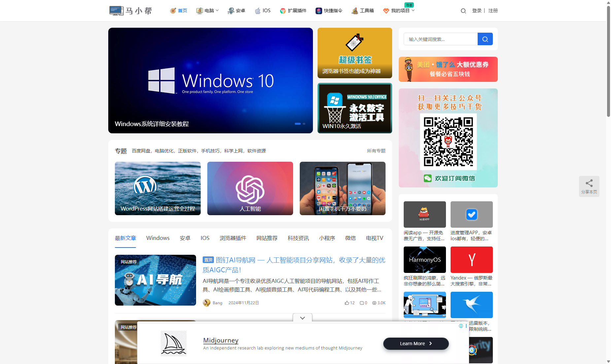Click the like thumbs-up icon with 12
Viewport: 611px width, 364px height.
347,303
